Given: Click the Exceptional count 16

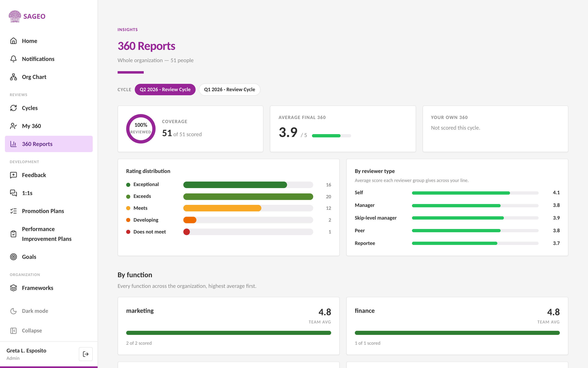Looking at the screenshot, I should coord(329,185).
